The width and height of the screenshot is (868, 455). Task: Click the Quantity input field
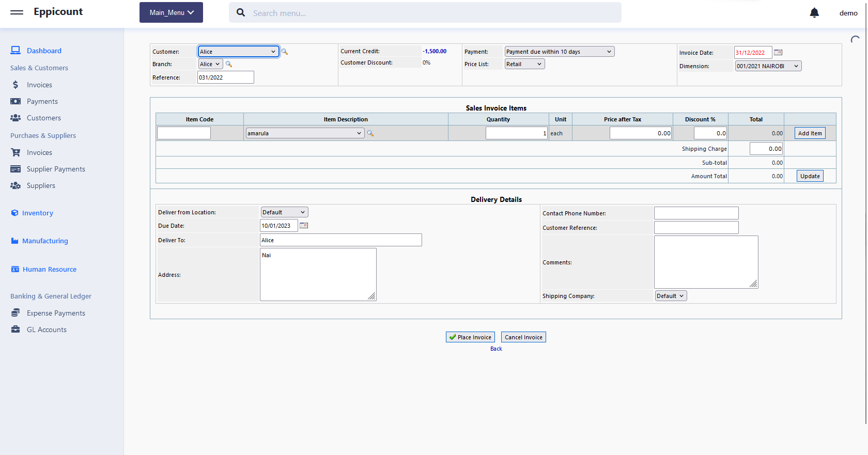[x=517, y=133]
